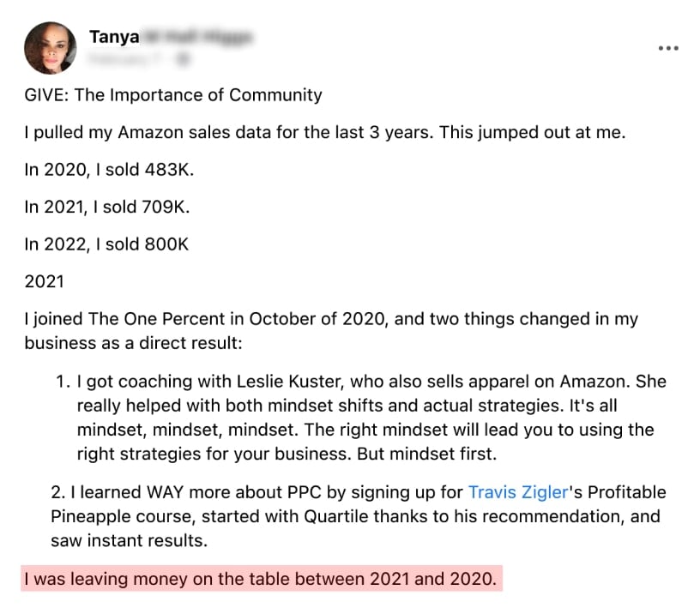Click the Amazon sales data sentence
This screenshot has height=614, width=700.
325,133
